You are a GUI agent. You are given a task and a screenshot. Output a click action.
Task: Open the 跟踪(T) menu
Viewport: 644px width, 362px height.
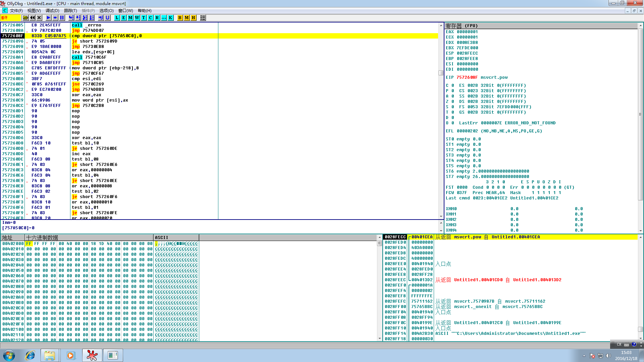pos(70,11)
